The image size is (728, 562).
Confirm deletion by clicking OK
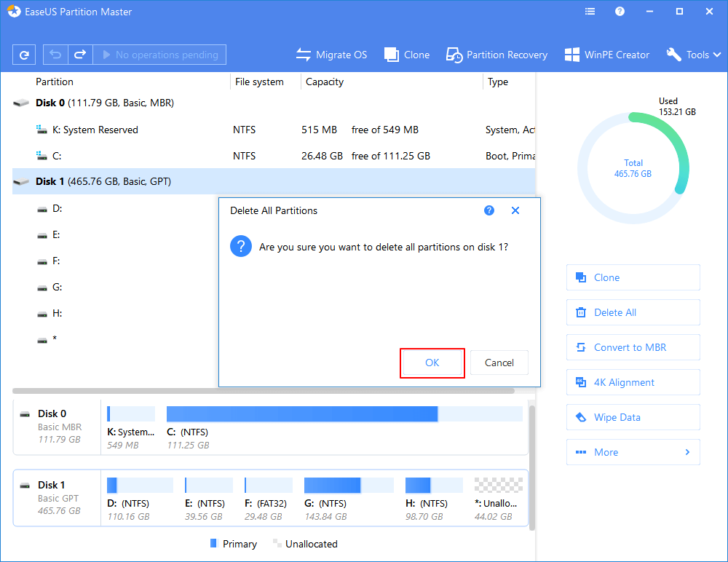tap(432, 362)
